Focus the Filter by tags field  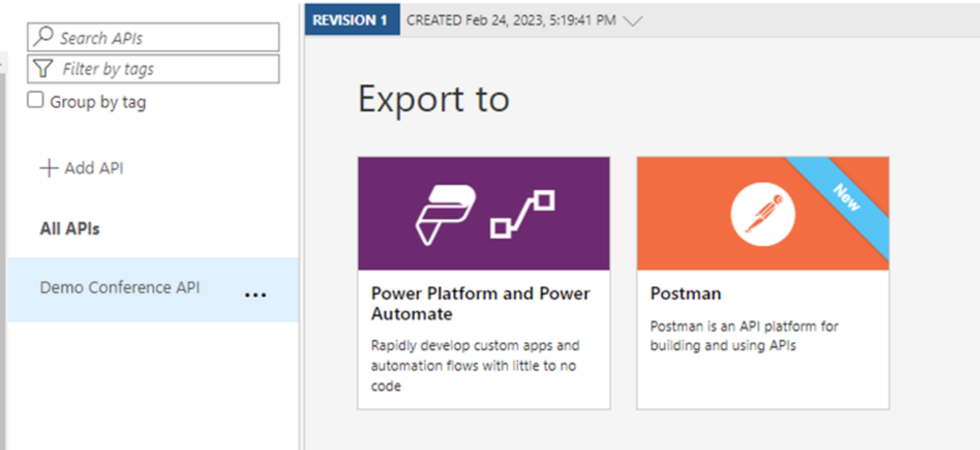[x=153, y=69]
